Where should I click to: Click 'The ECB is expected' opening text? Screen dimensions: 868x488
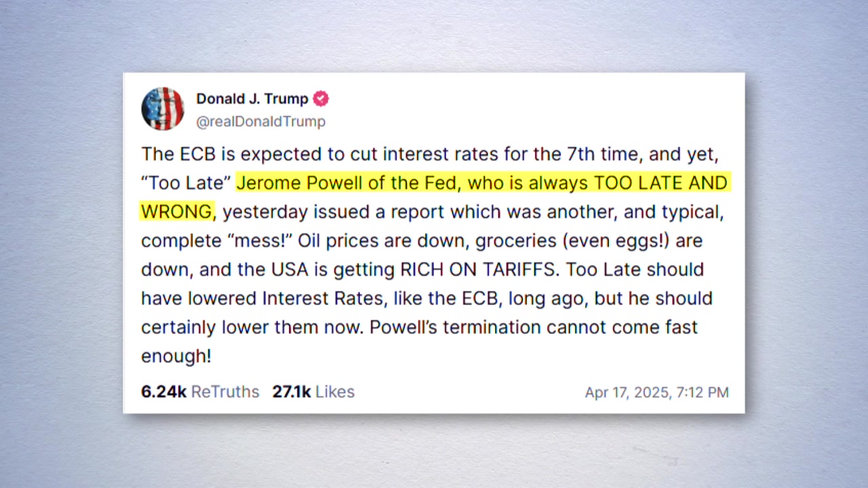pos(228,155)
